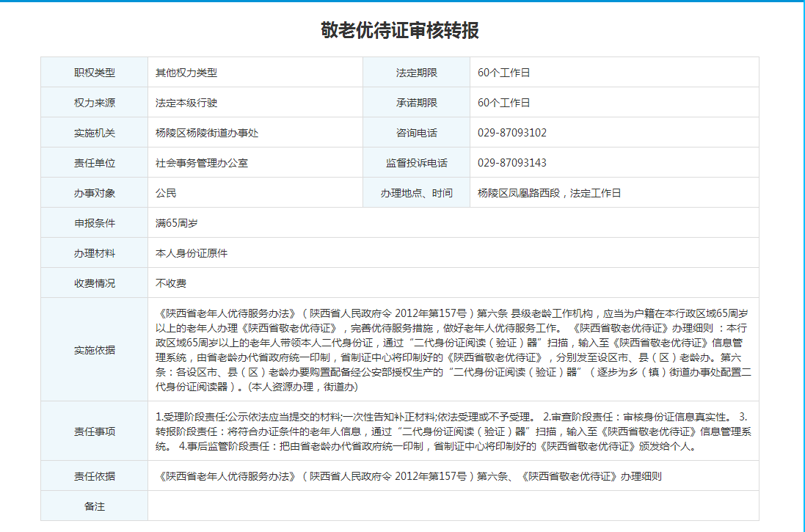Click the 承诺期限 label cell
Screen dimensions: 805x532
(416, 103)
